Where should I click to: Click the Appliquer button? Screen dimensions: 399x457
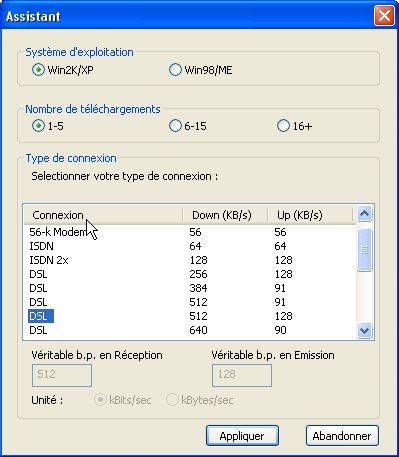[x=242, y=436]
